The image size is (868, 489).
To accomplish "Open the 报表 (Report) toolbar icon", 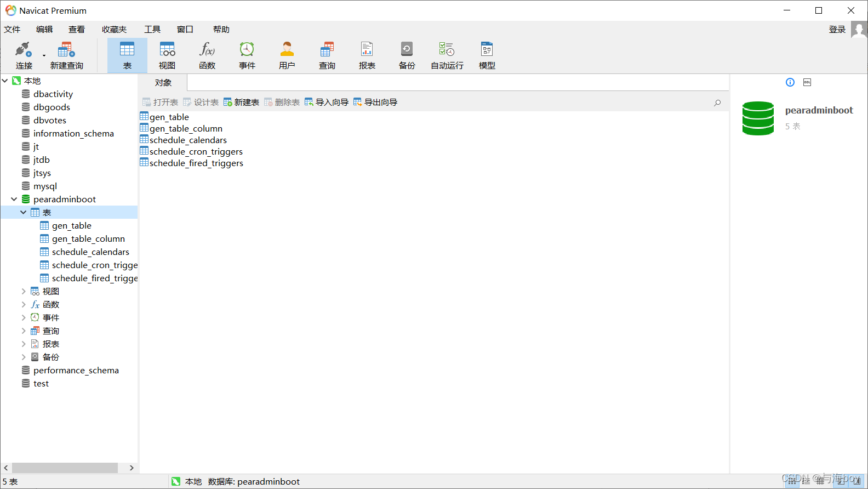I will tap(367, 55).
